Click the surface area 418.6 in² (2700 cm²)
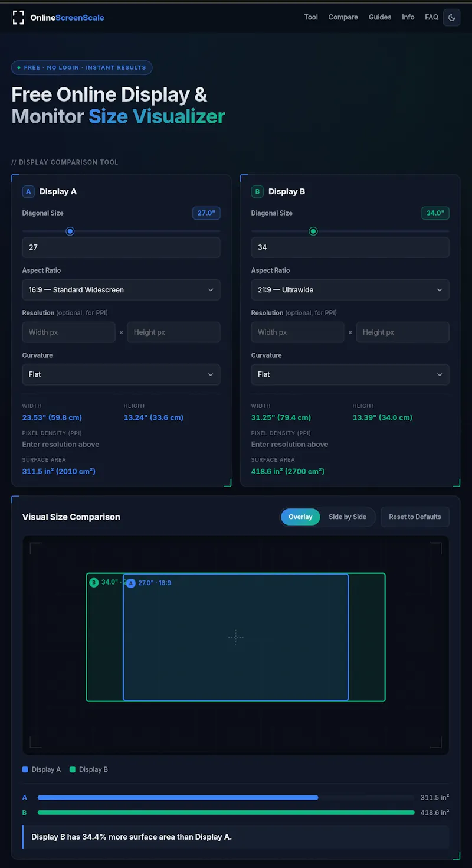The image size is (472, 868). (288, 471)
